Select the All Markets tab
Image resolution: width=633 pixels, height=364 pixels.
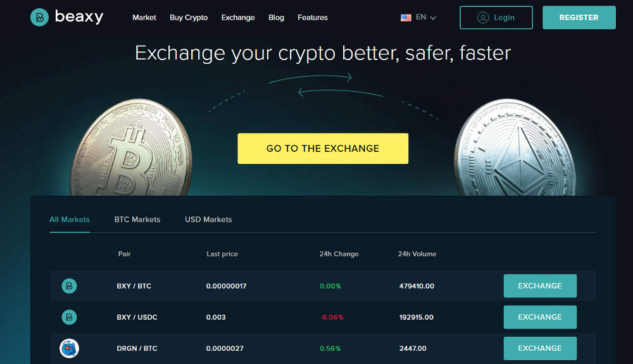click(70, 220)
